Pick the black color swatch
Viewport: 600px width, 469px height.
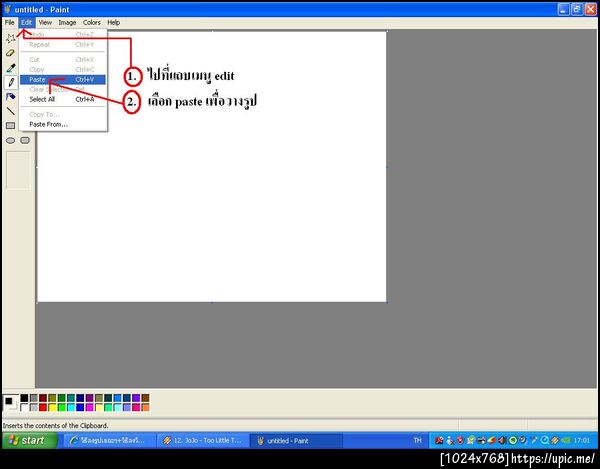click(x=24, y=398)
